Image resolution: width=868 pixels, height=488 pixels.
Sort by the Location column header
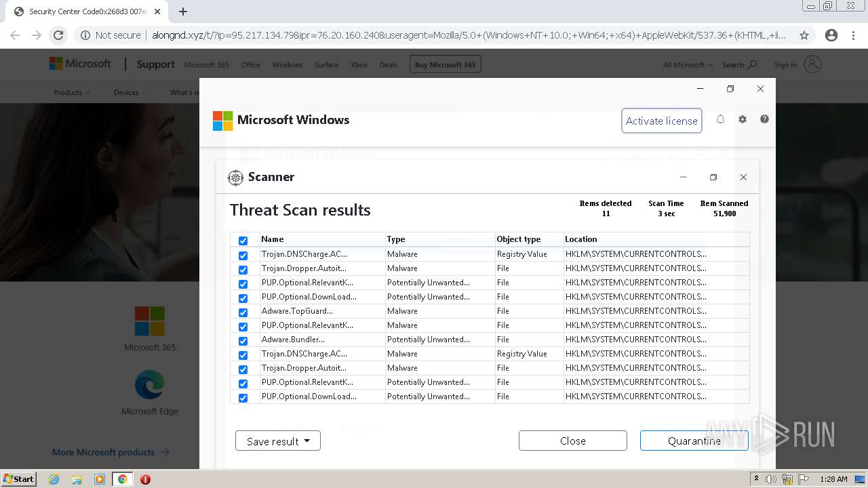(x=656, y=239)
